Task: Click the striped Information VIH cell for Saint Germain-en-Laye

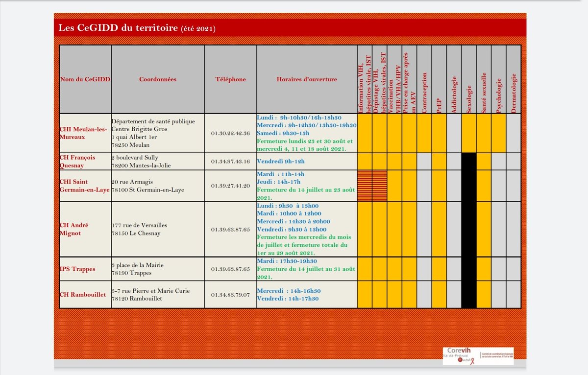Action: [365, 186]
